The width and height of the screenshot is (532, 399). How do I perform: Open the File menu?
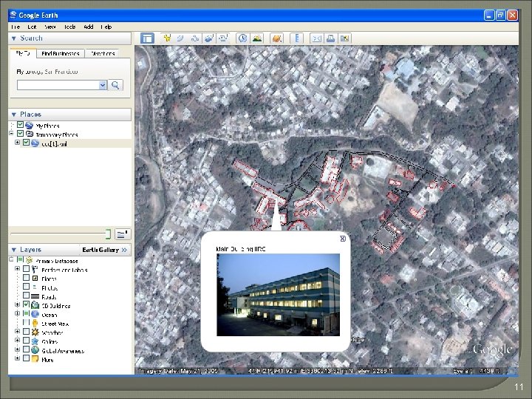click(x=16, y=27)
